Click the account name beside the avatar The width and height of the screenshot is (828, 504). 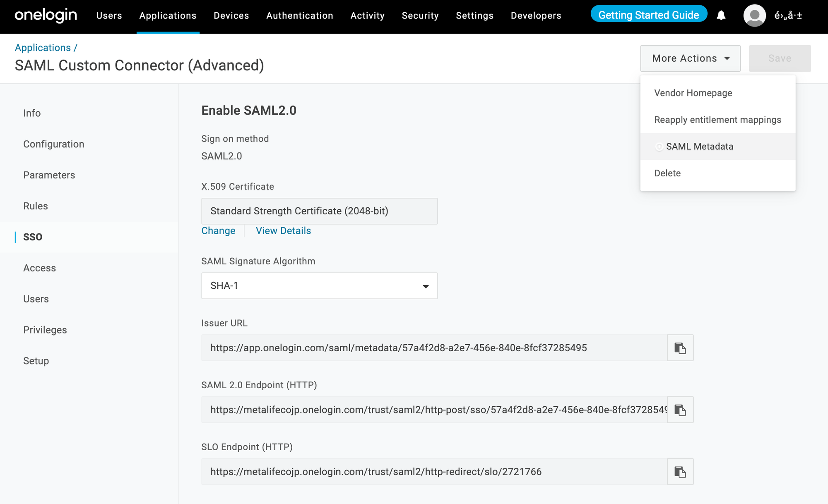788,16
